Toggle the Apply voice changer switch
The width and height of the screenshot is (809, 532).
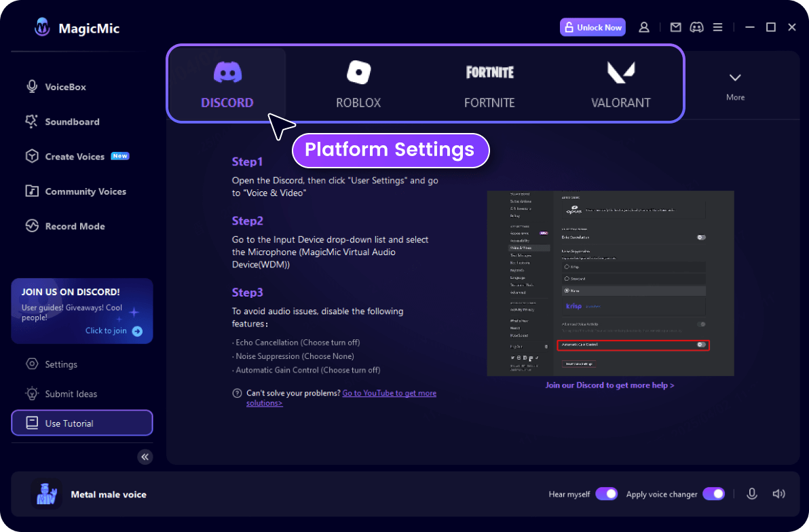click(x=713, y=494)
